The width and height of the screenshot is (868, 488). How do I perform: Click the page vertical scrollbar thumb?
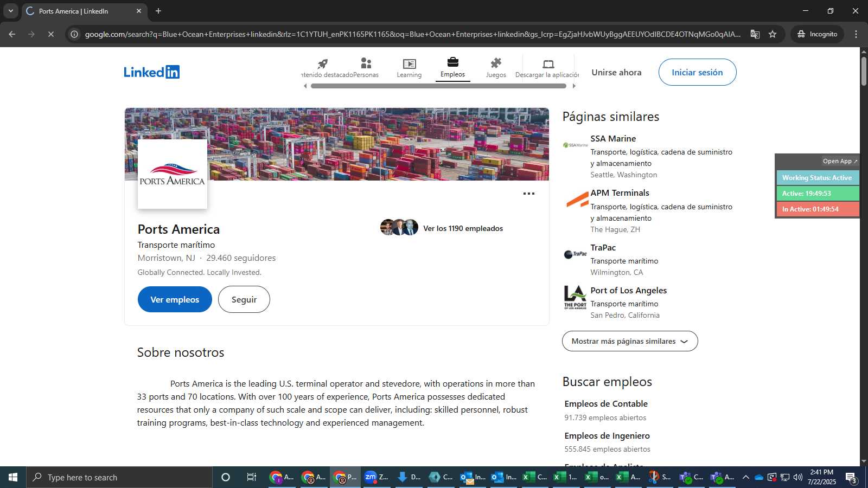tap(864, 70)
